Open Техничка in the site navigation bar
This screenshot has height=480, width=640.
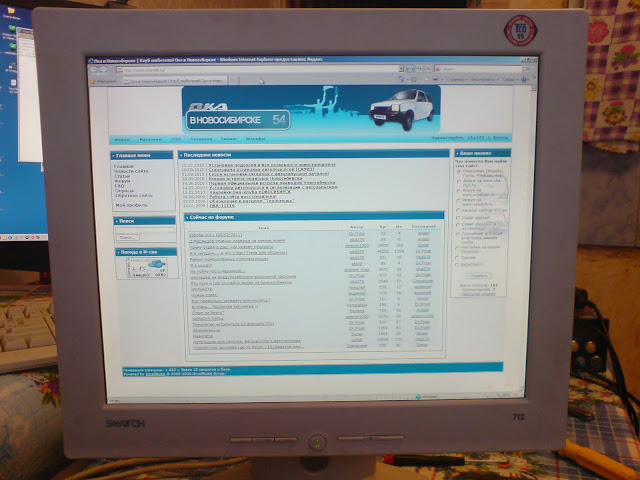tap(202, 139)
